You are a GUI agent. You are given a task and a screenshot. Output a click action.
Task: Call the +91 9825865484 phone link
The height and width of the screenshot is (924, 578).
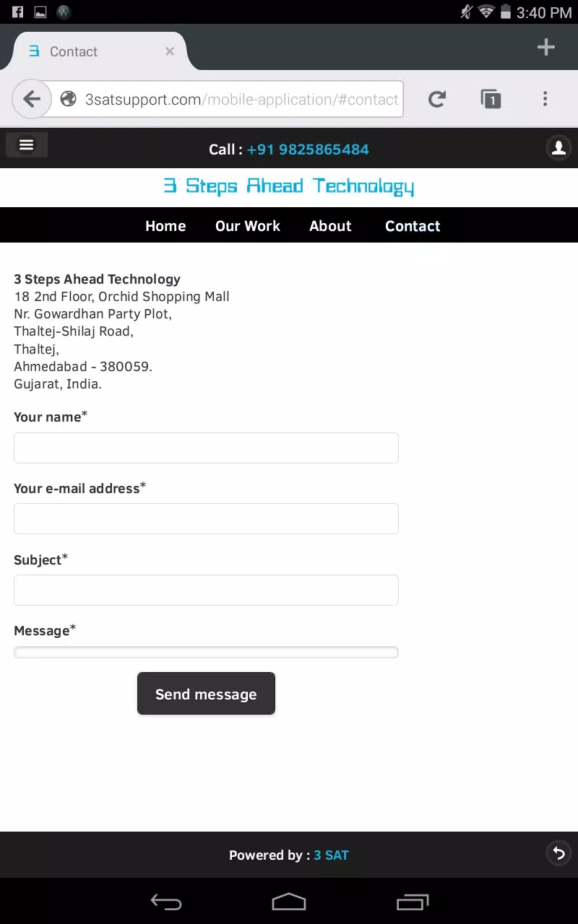308,149
